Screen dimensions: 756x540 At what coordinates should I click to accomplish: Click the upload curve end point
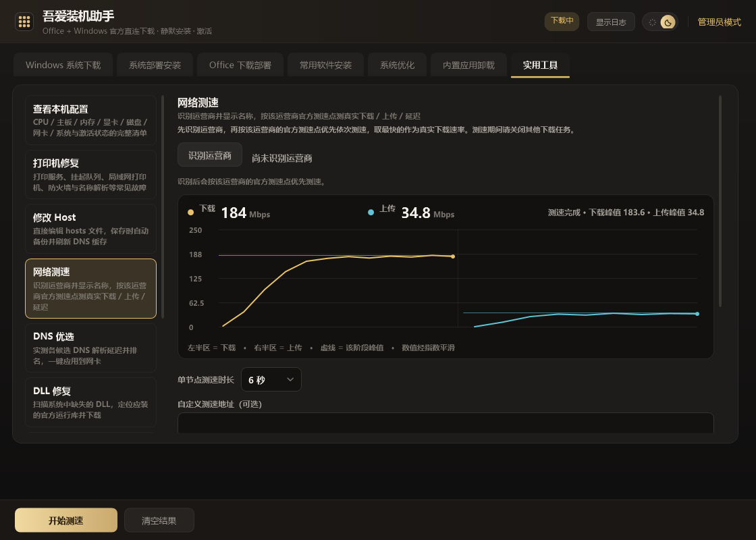(x=697, y=314)
